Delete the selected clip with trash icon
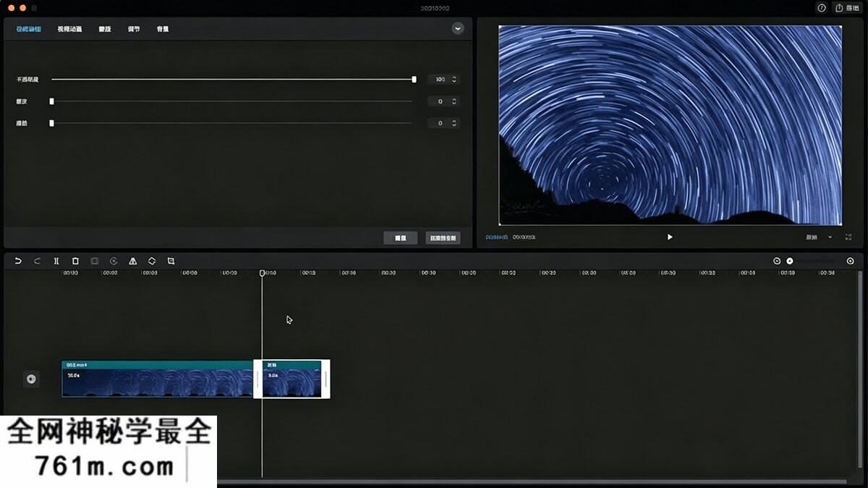The image size is (868, 488). coord(75,261)
